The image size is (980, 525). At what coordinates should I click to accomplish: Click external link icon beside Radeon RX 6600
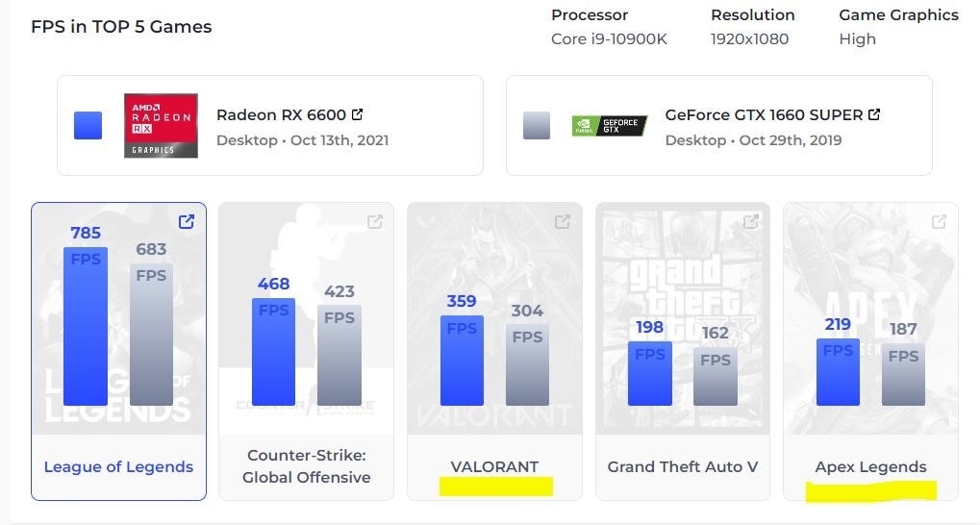tap(357, 114)
